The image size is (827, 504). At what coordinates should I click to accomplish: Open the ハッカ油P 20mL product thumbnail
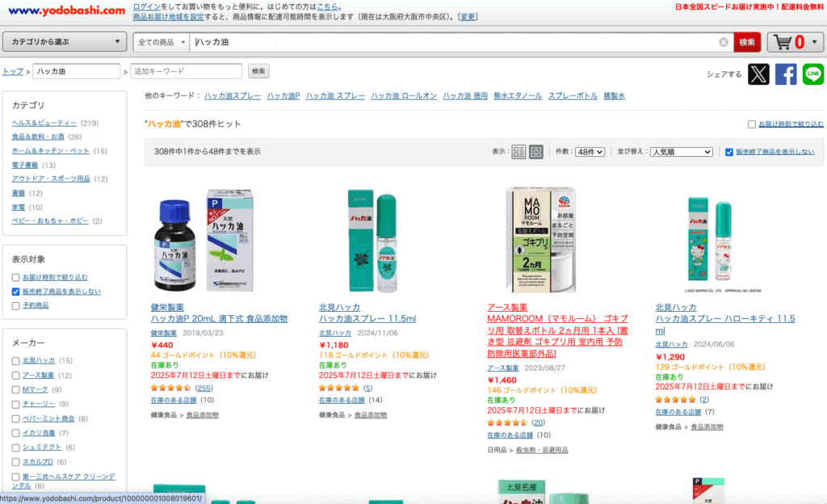(x=204, y=241)
